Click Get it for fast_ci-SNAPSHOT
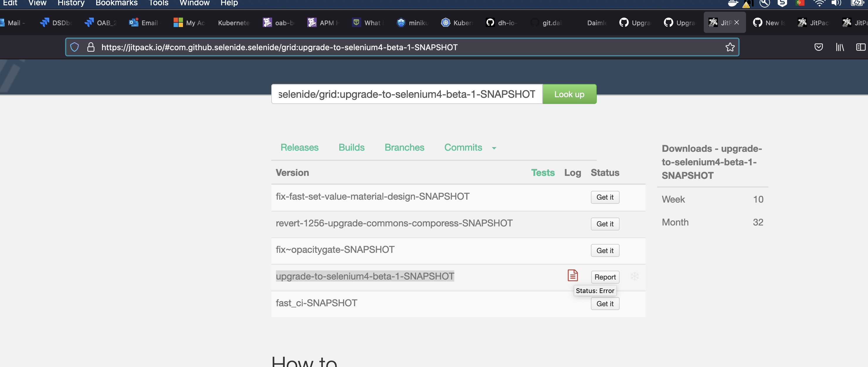The height and width of the screenshot is (367, 868). point(605,304)
